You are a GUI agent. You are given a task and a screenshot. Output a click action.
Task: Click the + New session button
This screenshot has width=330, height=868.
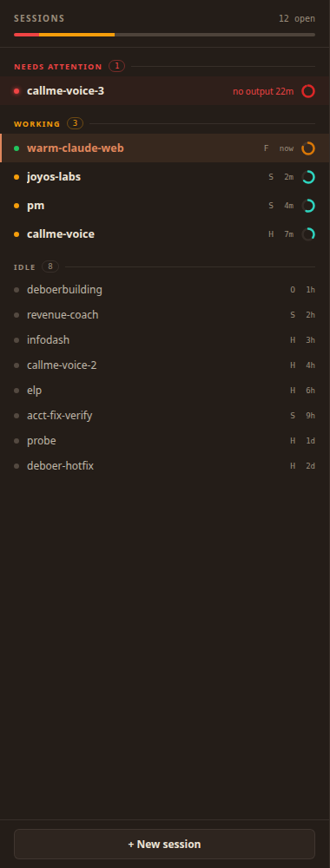tap(164, 845)
